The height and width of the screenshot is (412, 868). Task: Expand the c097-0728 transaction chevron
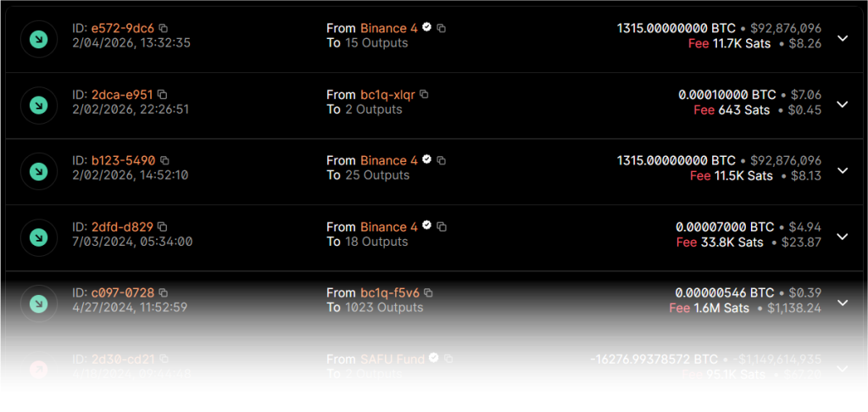point(842,303)
